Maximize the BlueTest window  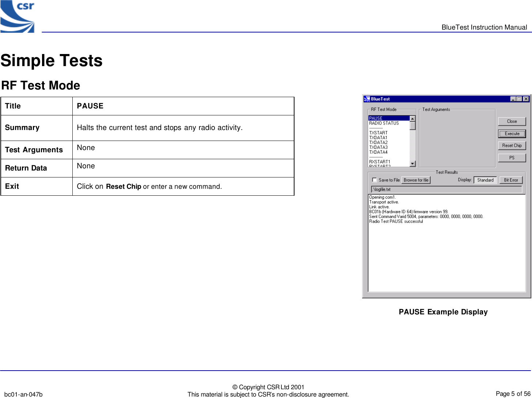(x=519, y=99)
